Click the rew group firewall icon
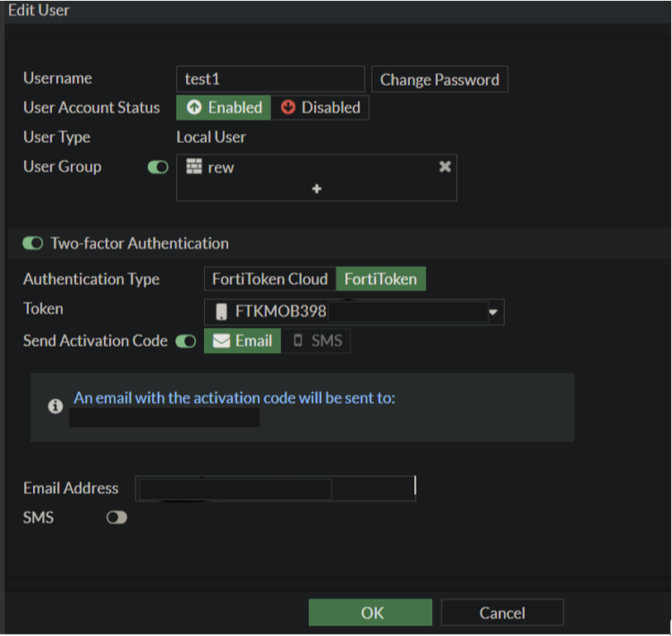This screenshot has height=636, width=672. point(194,167)
